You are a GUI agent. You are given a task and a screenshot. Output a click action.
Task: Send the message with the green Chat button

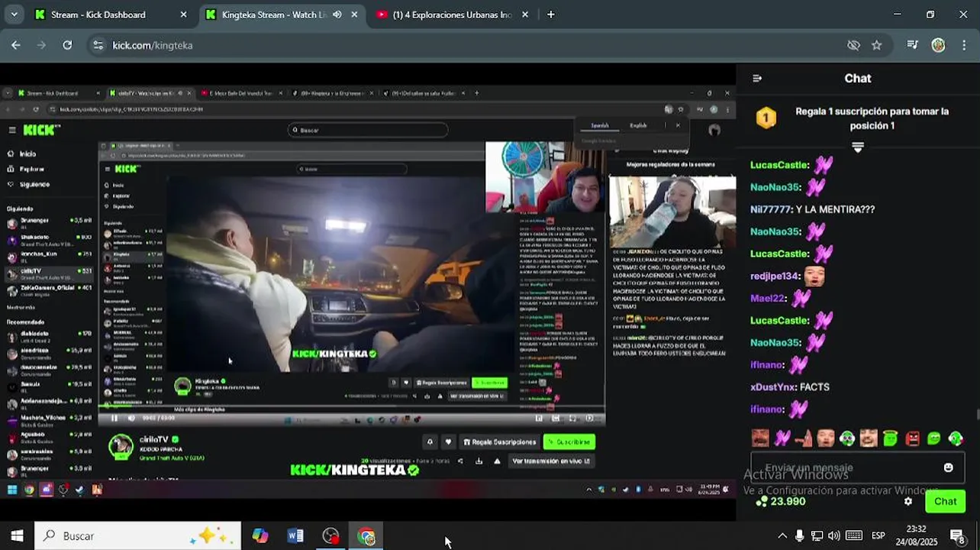[x=945, y=502]
